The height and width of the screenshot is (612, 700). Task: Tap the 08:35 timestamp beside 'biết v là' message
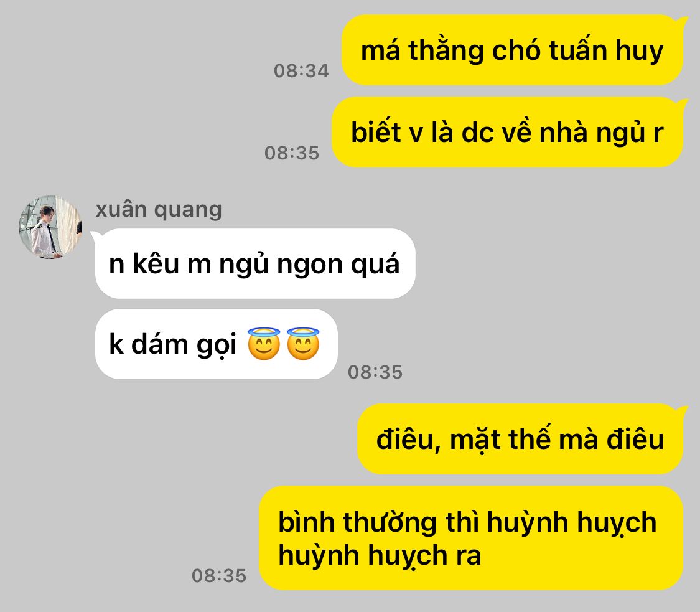click(292, 153)
